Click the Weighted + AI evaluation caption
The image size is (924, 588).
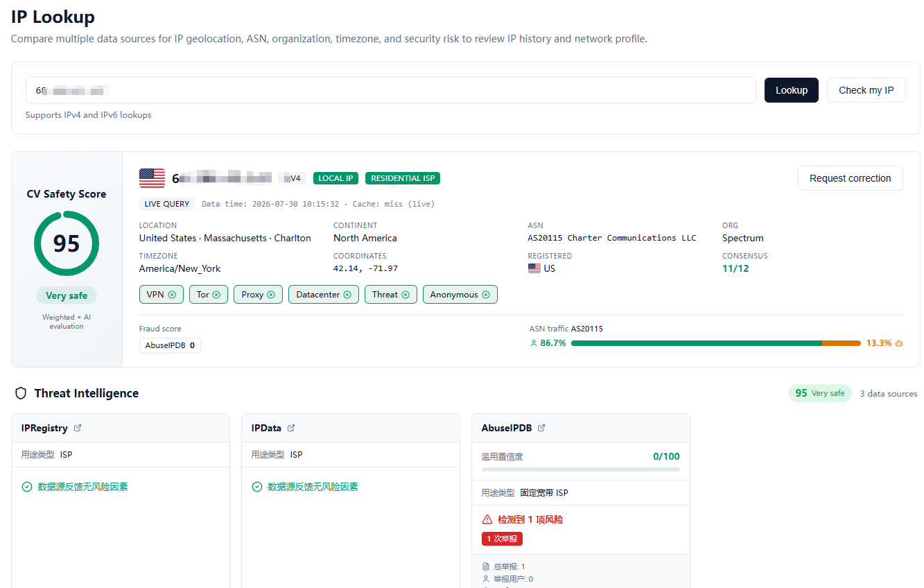67,322
